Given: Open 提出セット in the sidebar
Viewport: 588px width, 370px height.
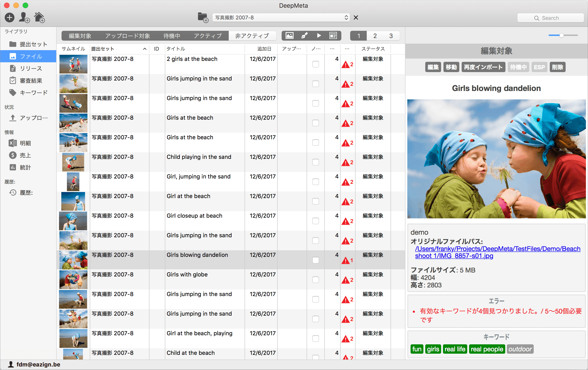Looking at the screenshot, I should [28, 44].
